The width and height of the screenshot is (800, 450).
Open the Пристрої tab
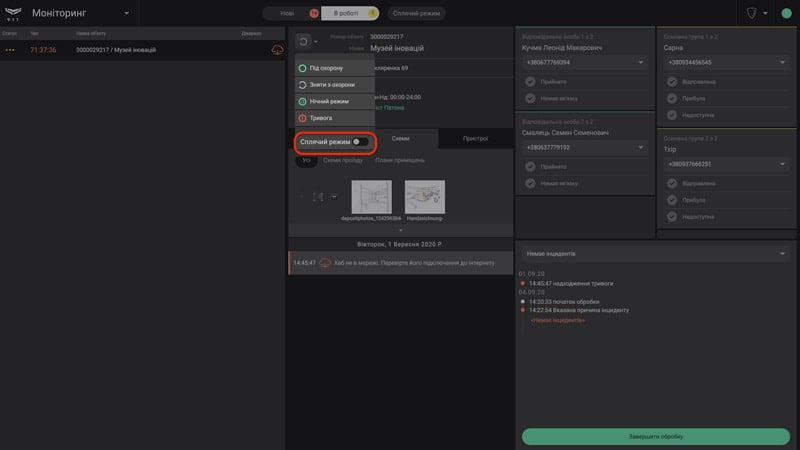tap(476, 138)
